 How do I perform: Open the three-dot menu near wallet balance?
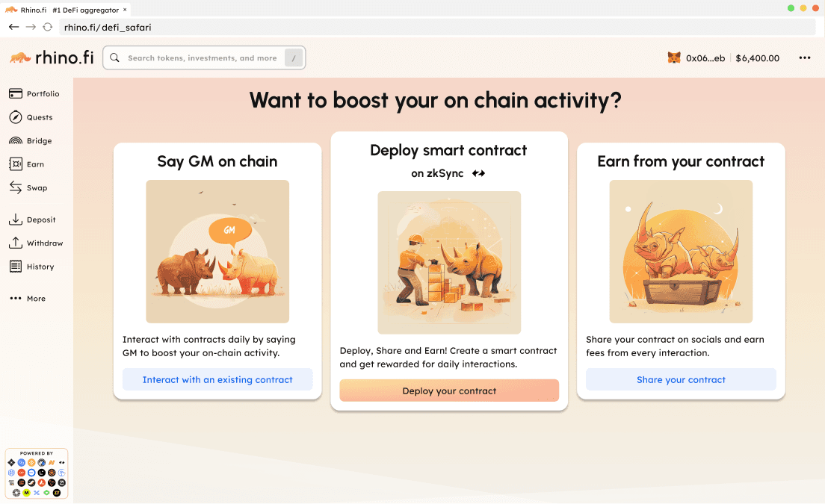(805, 57)
